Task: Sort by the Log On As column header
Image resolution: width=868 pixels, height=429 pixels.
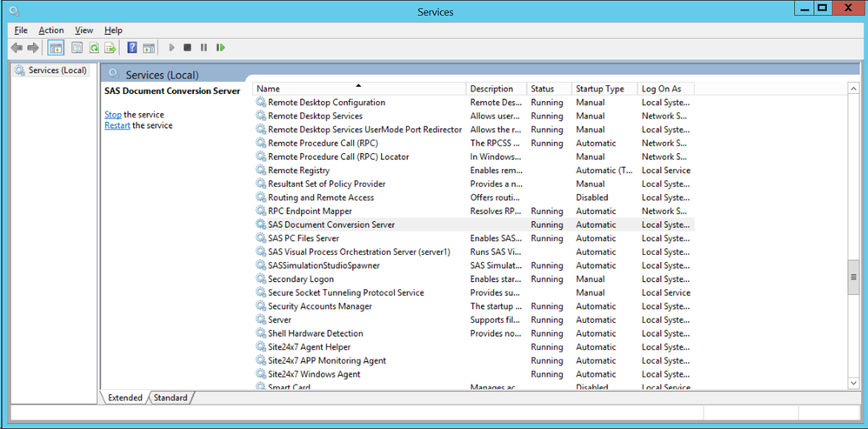Action: click(666, 89)
